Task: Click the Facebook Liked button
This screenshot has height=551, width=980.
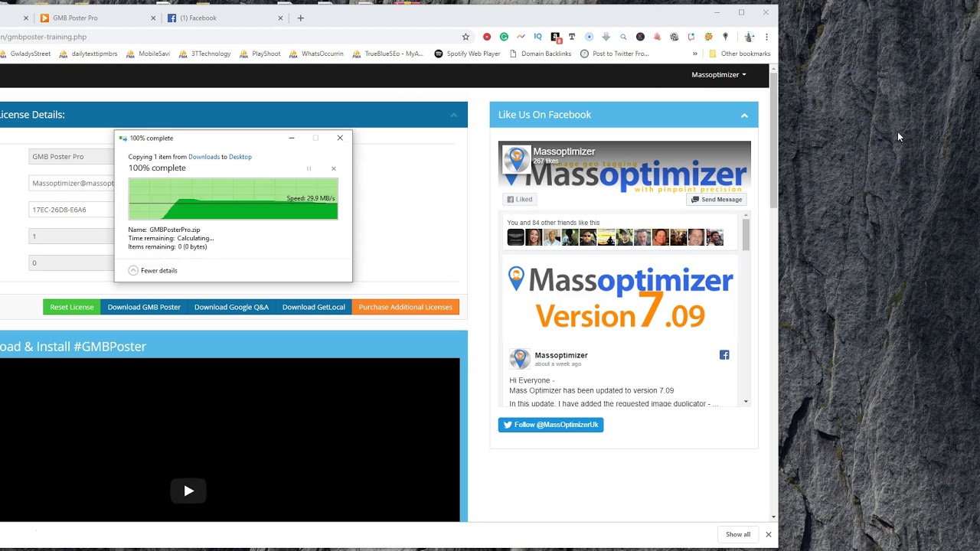Action: tap(519, 200)
